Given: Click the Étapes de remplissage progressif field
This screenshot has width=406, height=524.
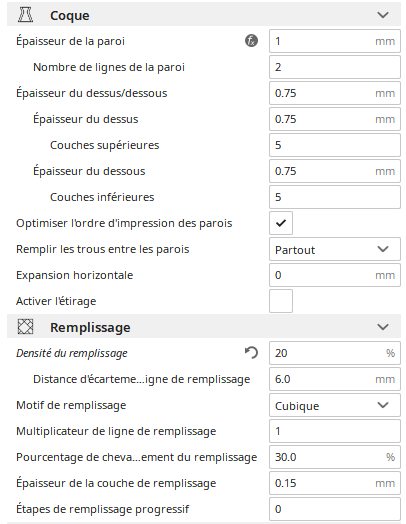Looking at the screenshot, I should coord(335,509).
